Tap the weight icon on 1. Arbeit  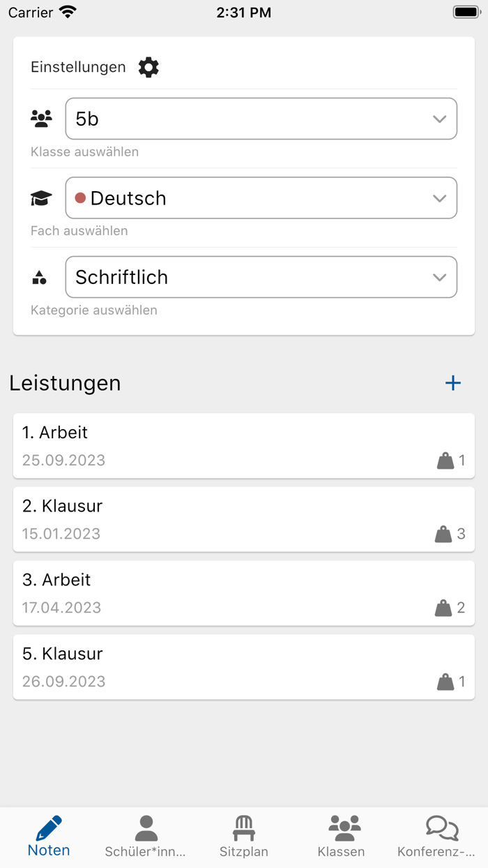coord(444,460)
